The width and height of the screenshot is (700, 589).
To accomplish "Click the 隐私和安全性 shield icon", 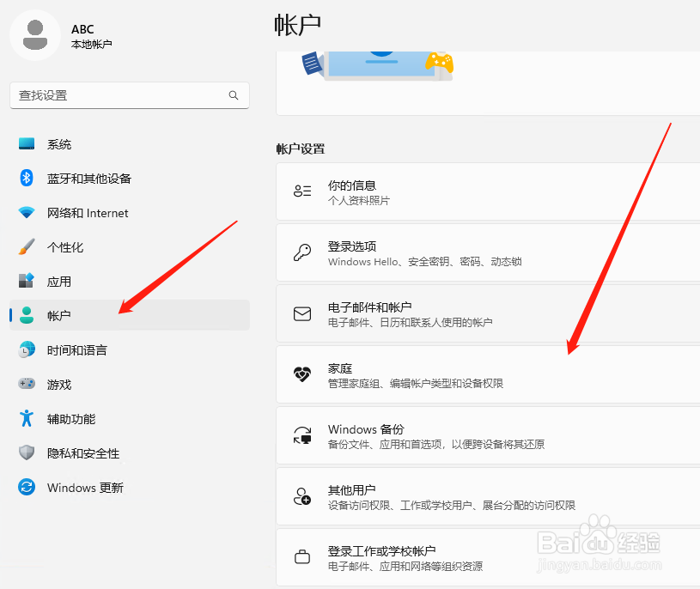I will point(27,452).
